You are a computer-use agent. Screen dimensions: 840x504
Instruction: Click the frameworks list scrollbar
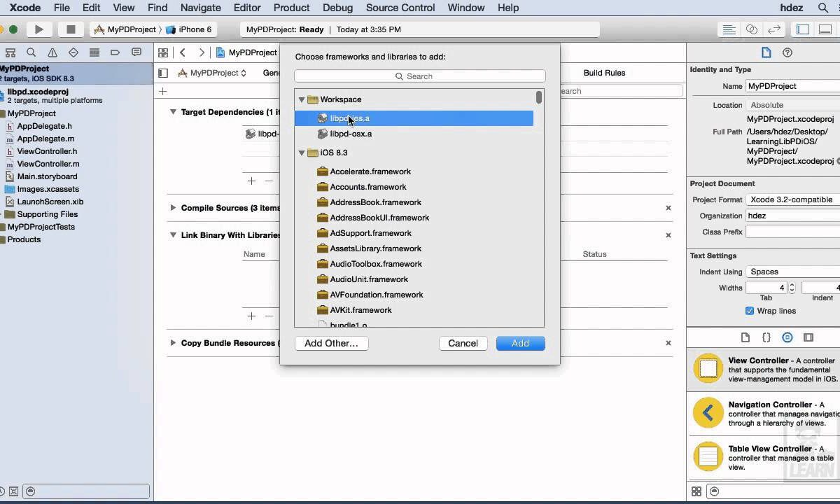click(x=538, y=97)
